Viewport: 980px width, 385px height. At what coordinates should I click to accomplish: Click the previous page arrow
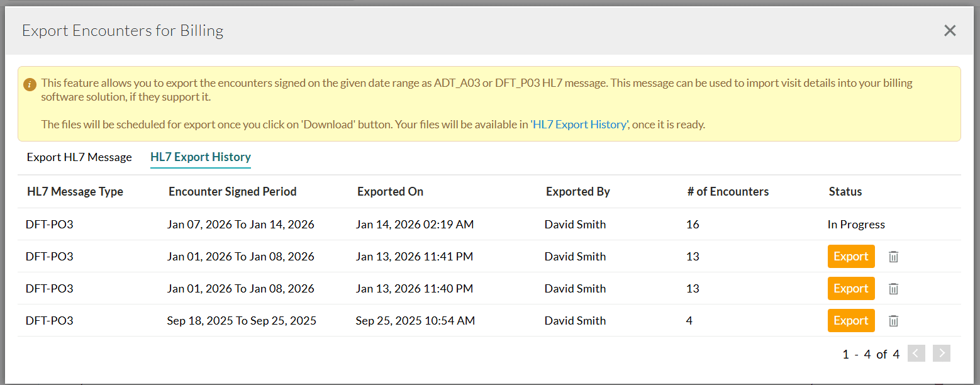[x=916, y=353]
